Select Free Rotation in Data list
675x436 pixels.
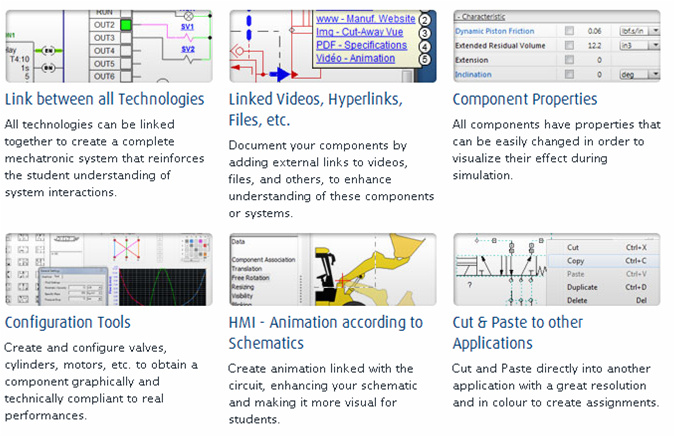click(x=251, y=278)
